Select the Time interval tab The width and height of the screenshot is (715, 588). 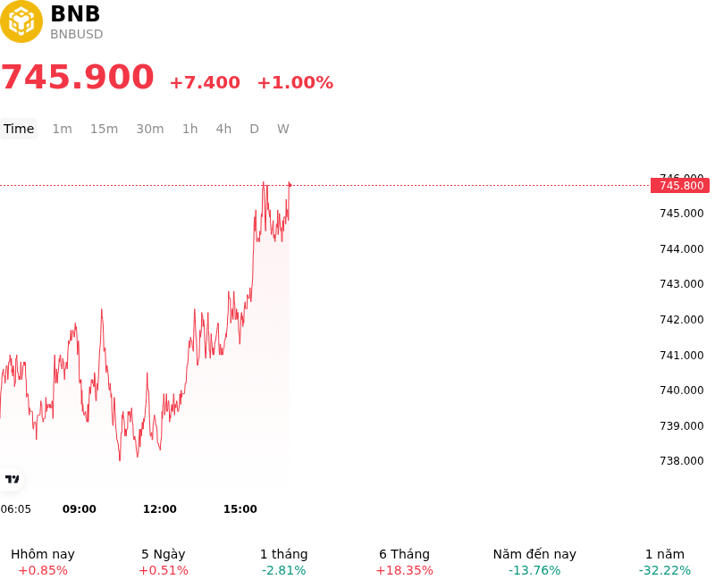pyautogui.click(x=19, y=129)
